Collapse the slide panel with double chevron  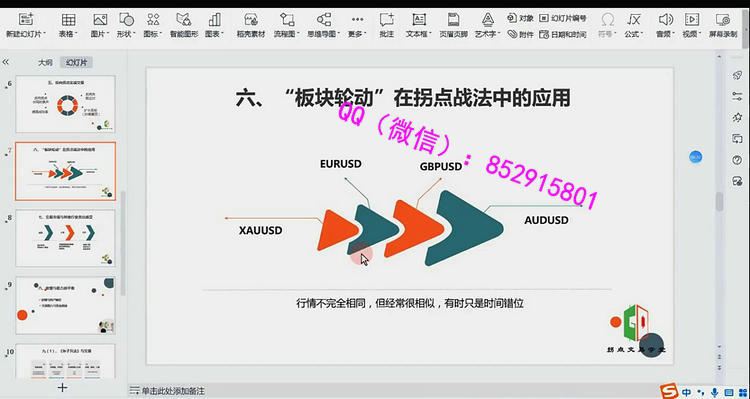tap(6, 62)
